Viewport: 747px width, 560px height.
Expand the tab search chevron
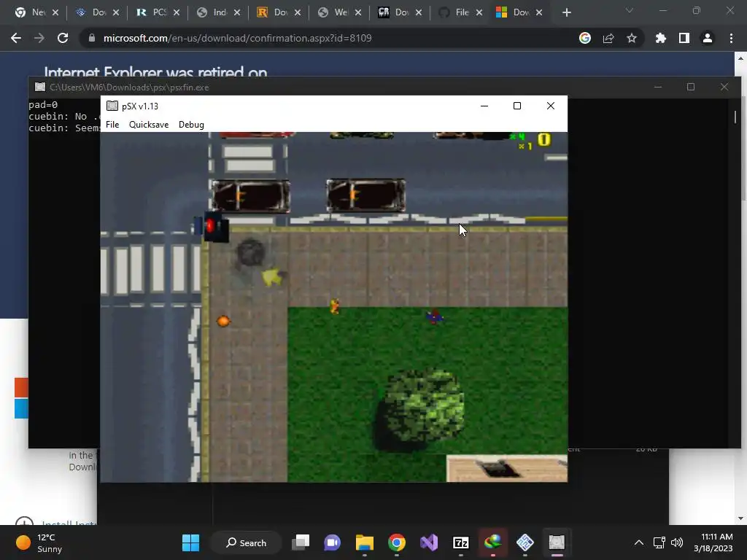point(630,10)
